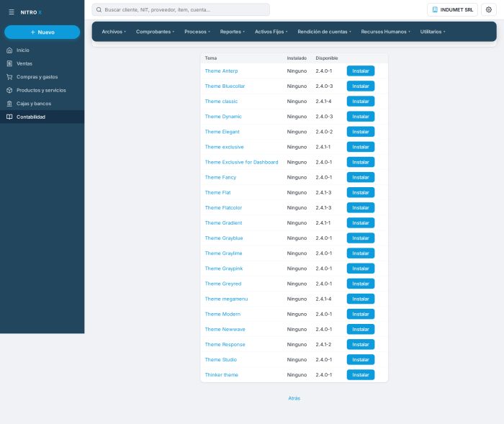This screenshot has width=504, height=424.
Task: Open the Recursos Humanos menu
Action: [x=385, y=32]
